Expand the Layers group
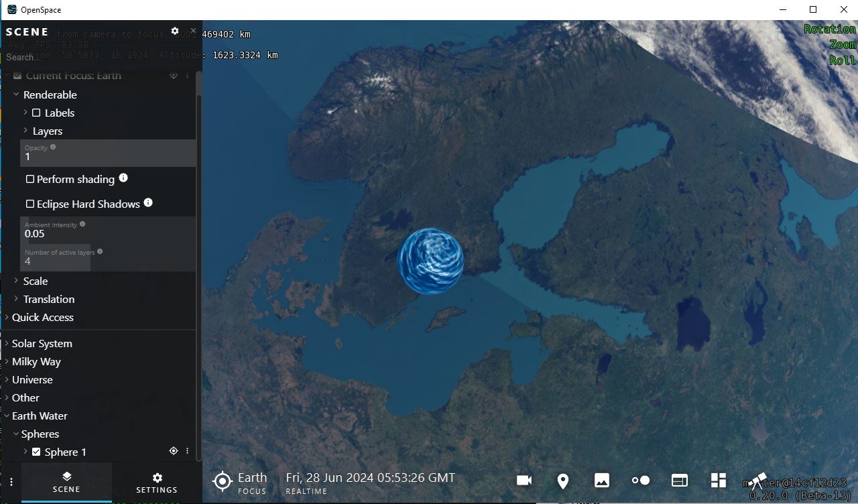The width and height of the screenshot is (858, 504). [25, 131]
